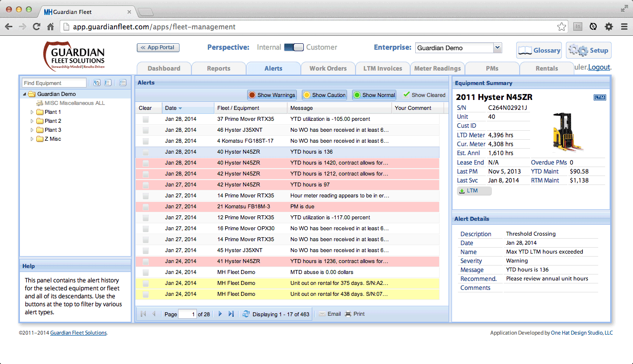The width and height of the screenshot is (633, 364).
Task: Click the Z Misc folder icon
Action: pyautogui.click(x=40, y=139)
